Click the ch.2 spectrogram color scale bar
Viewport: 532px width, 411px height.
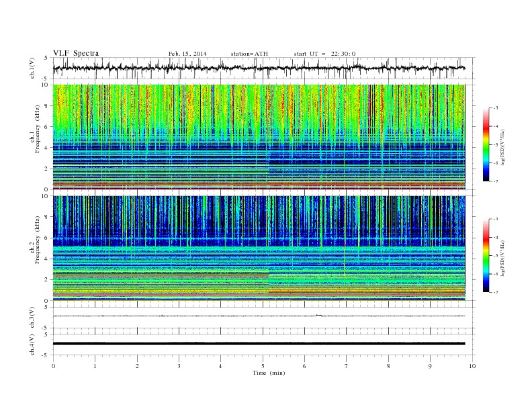[x=486, y=255]
